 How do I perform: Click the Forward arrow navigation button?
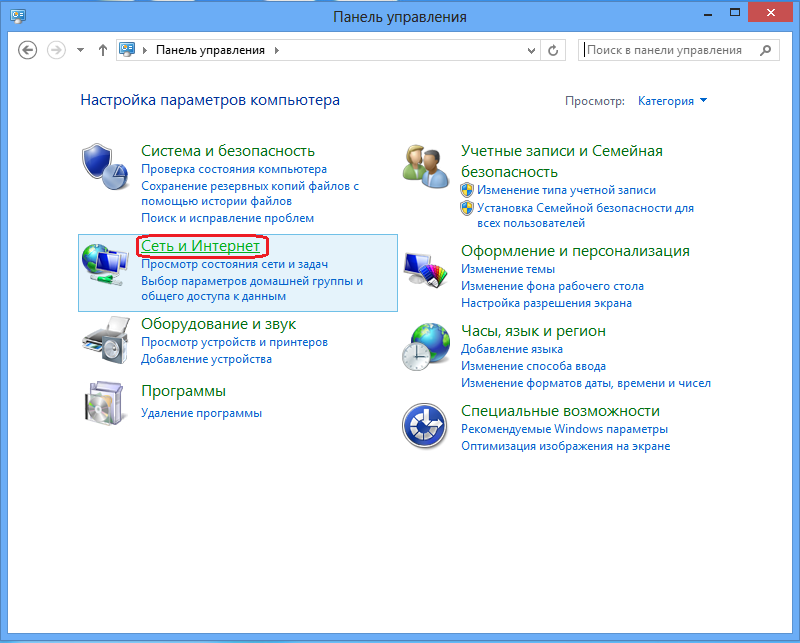click(56, 50)
